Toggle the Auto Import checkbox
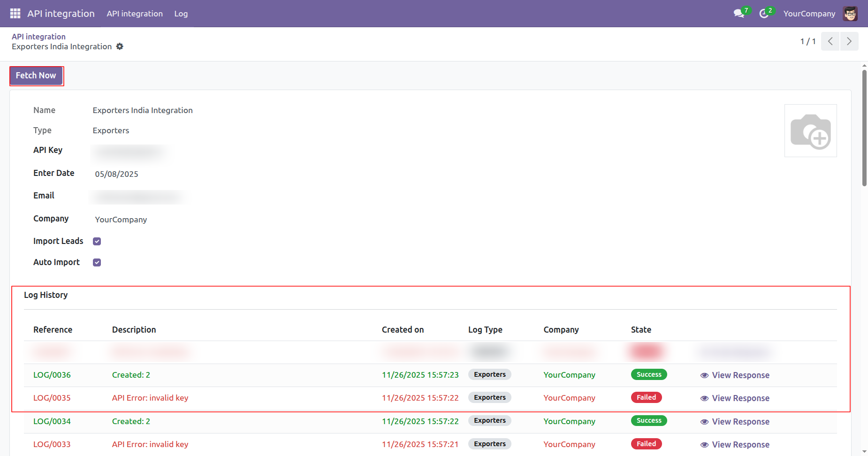868x456 pixels. pyautogui.click(x=97, y=263)
